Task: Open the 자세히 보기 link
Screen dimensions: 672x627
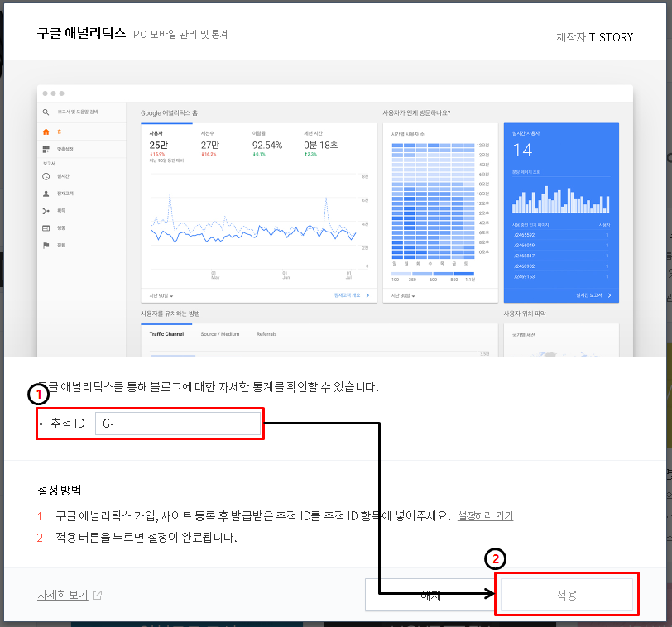Action: [63, 595]
